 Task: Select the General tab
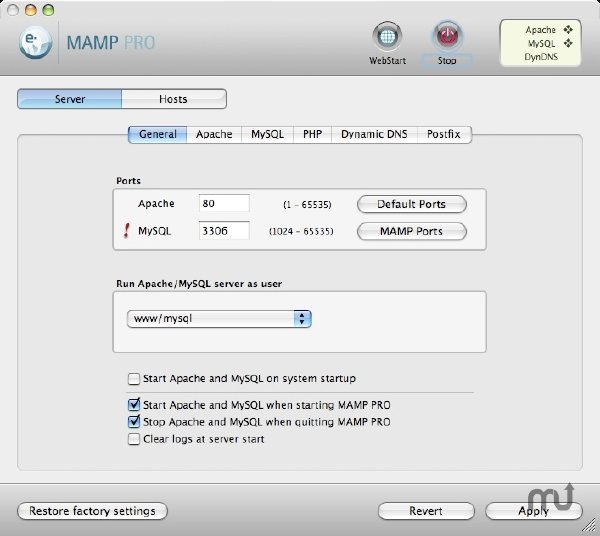click(158, 135)
